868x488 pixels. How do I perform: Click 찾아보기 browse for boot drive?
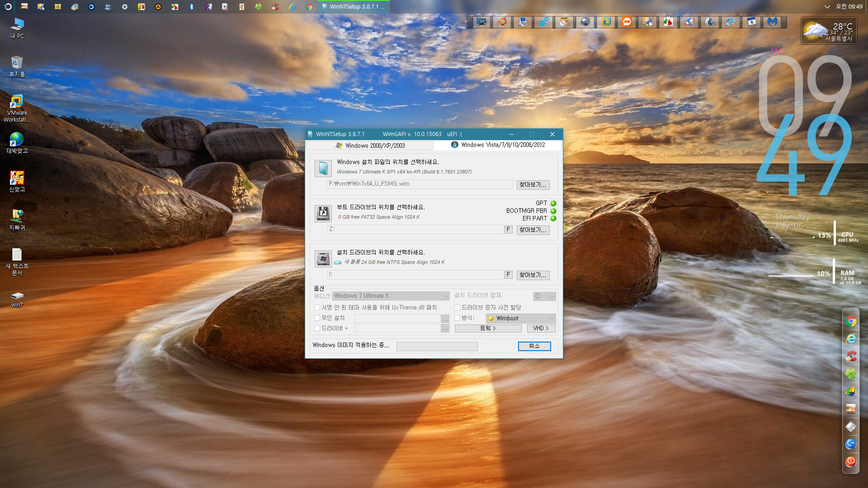[x=533, y=230]
